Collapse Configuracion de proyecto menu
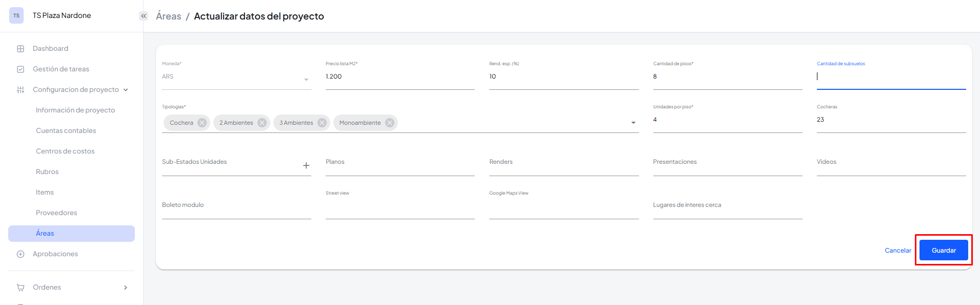This screenshot has width=980, height=305. click(x=126, y=90)
